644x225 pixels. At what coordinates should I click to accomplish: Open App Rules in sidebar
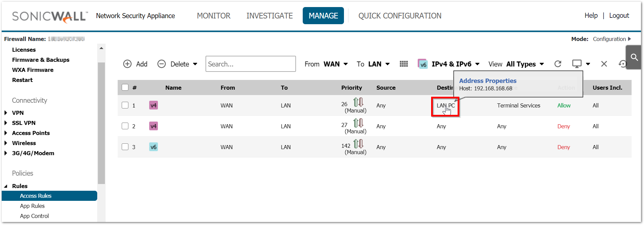(x=32, y=206)
